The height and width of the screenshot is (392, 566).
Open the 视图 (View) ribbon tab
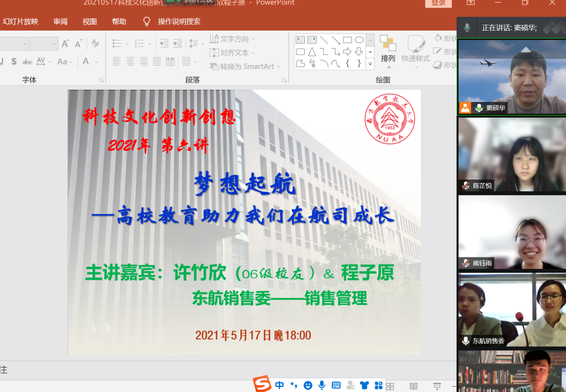pyautogui.click(x=89, y=22)
